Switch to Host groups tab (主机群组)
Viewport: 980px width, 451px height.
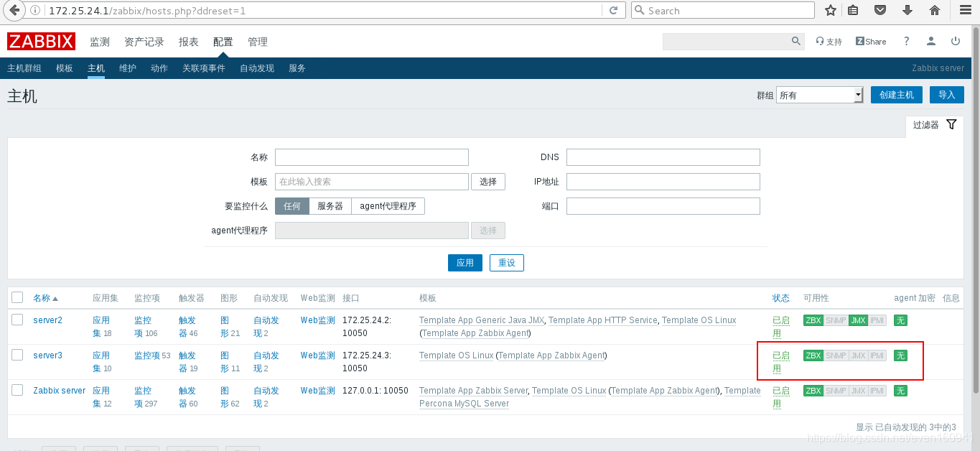(24, 68)
